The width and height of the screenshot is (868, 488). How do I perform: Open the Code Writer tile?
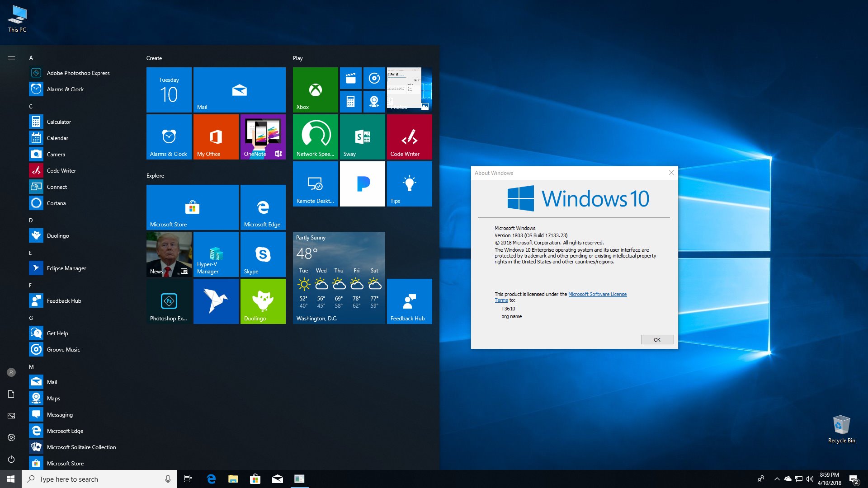tap(410, 137)
